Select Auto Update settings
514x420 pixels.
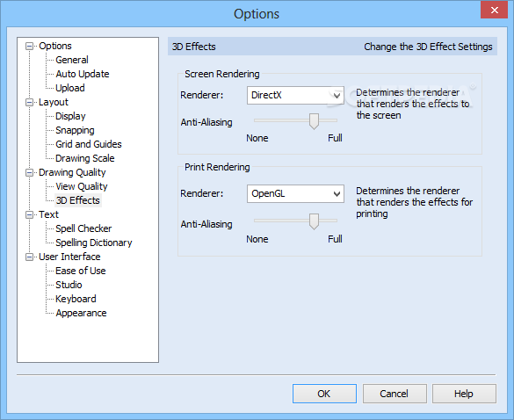pos(83,74)
